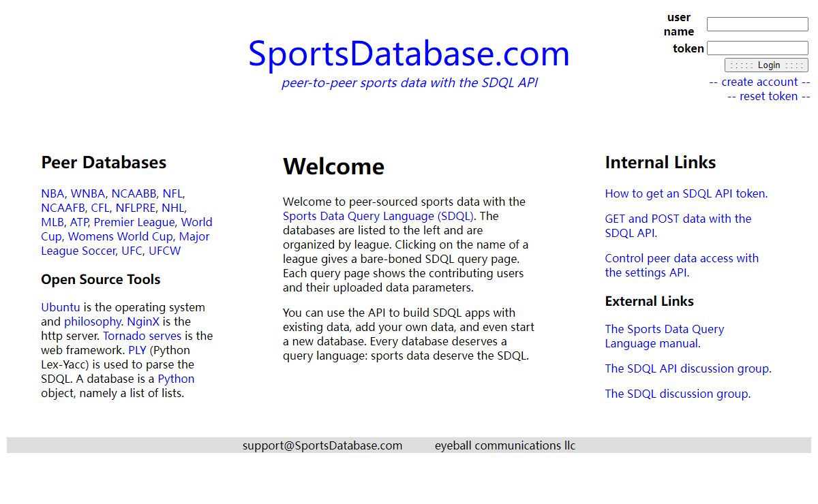Open the Tornado serves link
This screenshot has width=818, height=504.
pyautogui.click(x=142, y=336)
